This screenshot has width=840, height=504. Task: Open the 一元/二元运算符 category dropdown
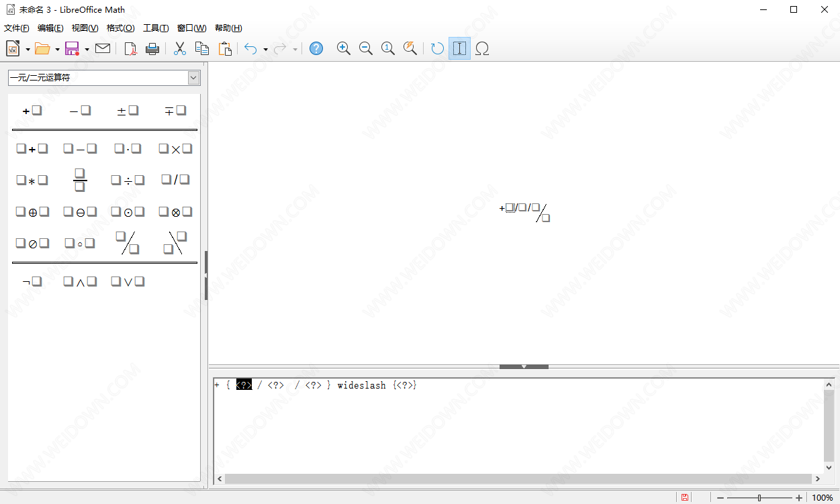click(x=104, y=78)
